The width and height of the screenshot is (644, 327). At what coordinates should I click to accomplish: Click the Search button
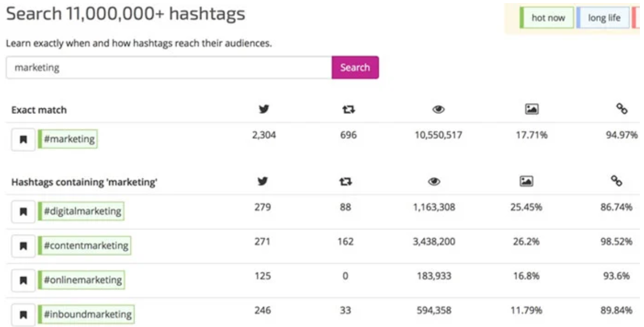(355, 67)
